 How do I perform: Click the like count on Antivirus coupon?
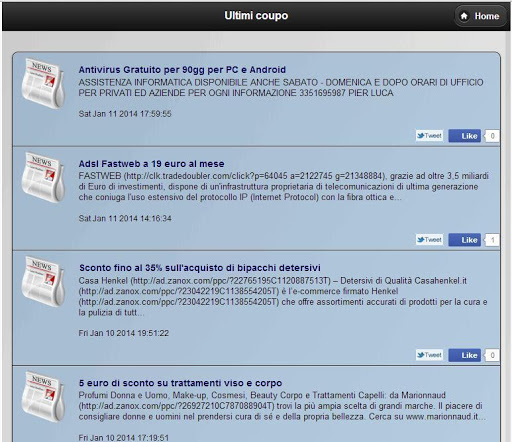(x=492, y=136)
